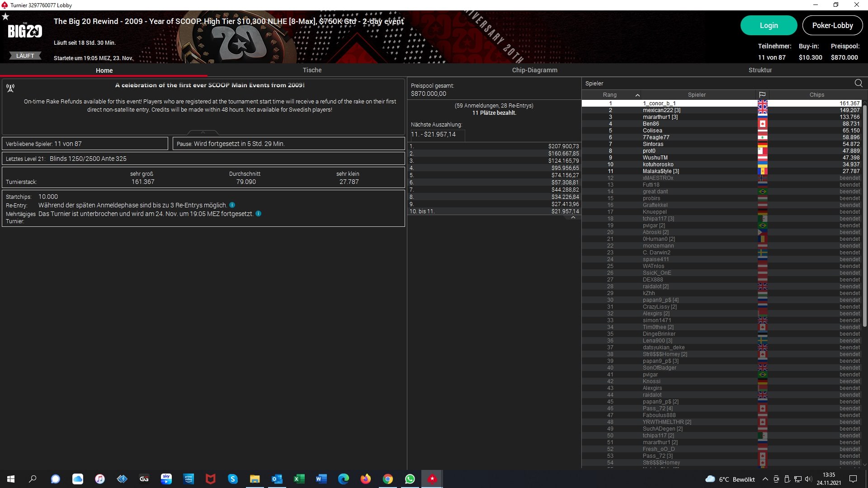
Task: Open Firefox from the taskbar
Action: 366,479
